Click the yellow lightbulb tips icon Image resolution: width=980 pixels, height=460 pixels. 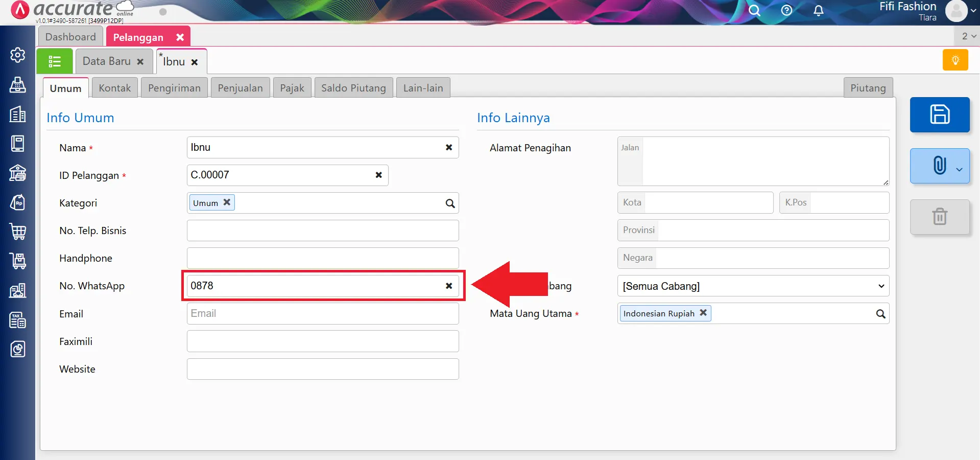pyautogui.click(x=955, y=60)
